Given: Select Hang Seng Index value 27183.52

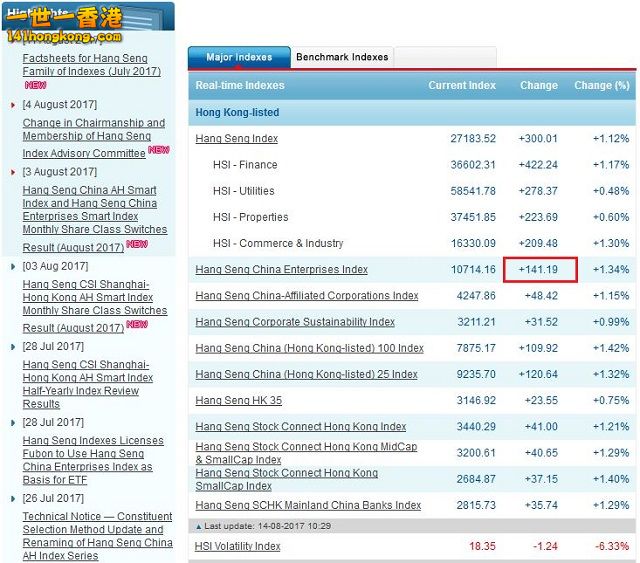Looking at the screenshot, I should pyautogui.click(x=473, y=139).
